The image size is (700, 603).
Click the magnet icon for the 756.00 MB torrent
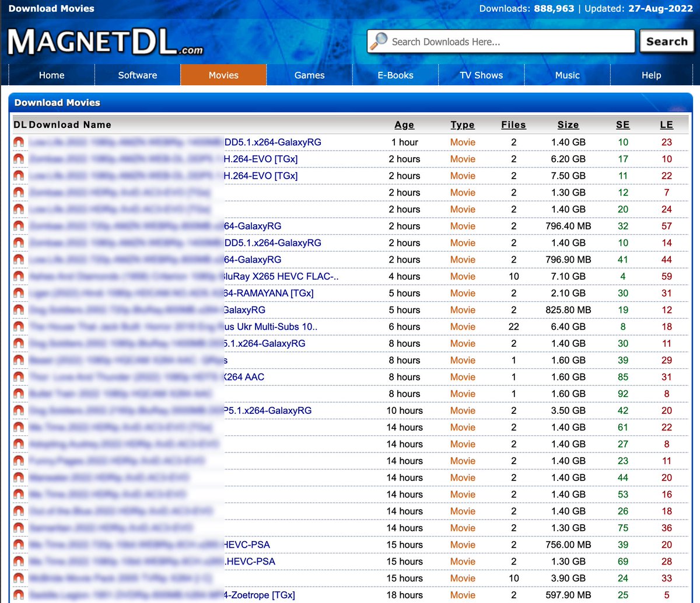coord(19,545)
